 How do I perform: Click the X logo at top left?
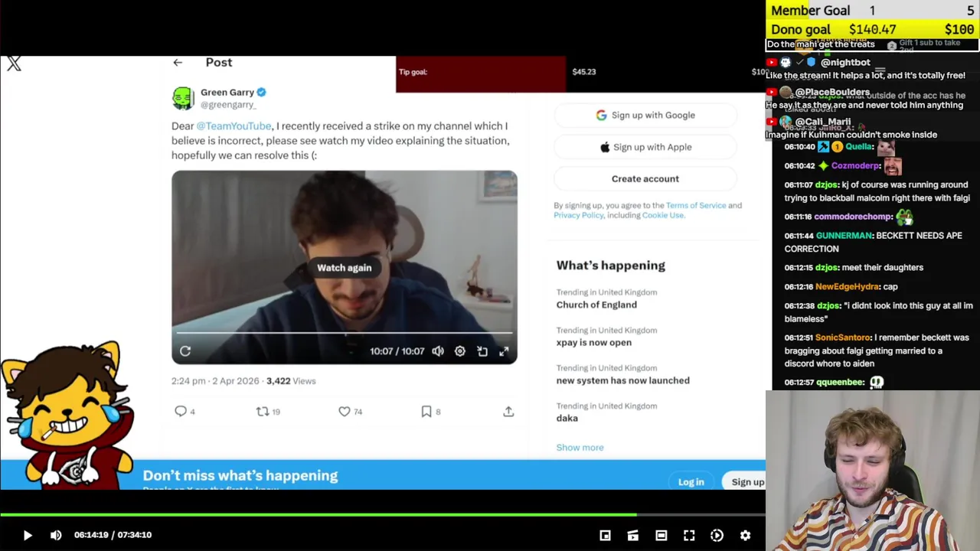(x=14, y=64)
